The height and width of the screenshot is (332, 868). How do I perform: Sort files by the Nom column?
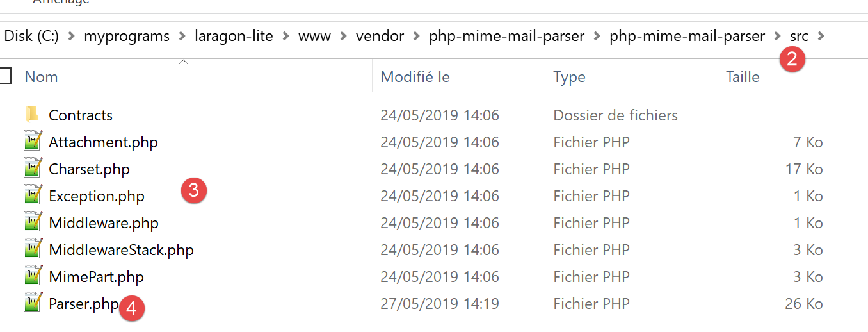point(41,77)
